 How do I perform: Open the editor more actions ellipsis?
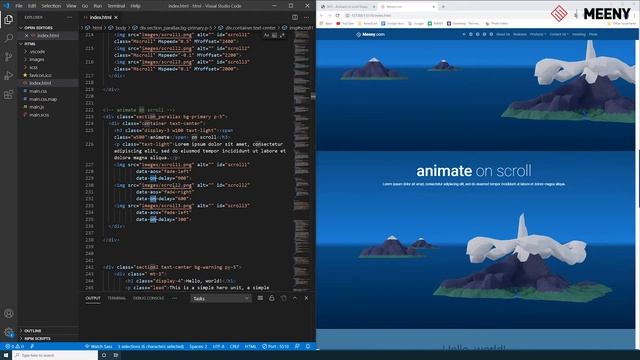tap(307, 18)
